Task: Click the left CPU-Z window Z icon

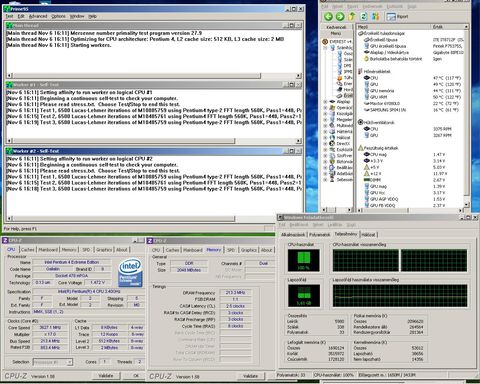Action: 5,241
